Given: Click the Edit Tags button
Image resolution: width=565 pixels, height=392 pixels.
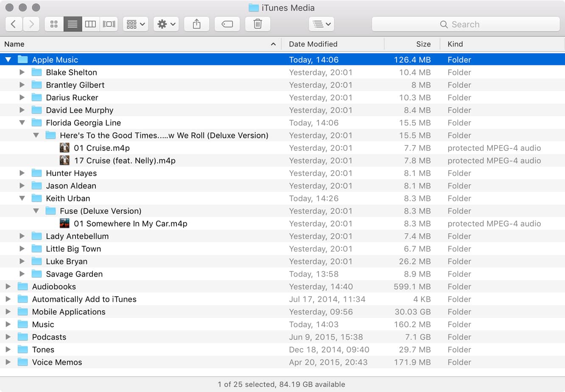Looking at the screenshot, I should [x=227, y=24].
